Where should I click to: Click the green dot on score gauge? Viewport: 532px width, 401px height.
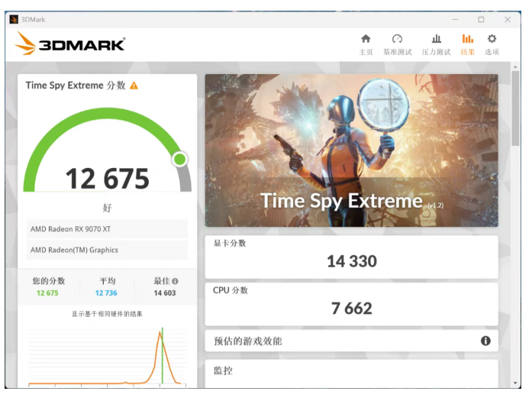coord(179,159)
